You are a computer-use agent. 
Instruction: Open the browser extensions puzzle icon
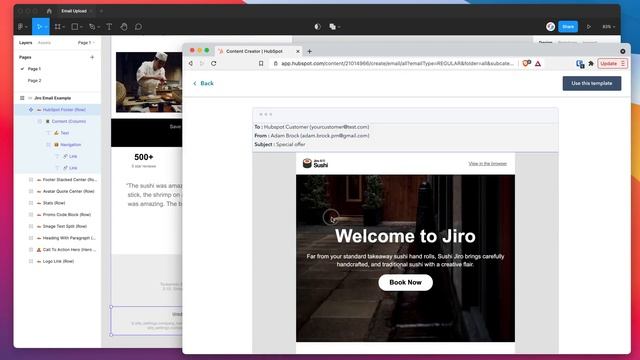click(x=591, y=63)
